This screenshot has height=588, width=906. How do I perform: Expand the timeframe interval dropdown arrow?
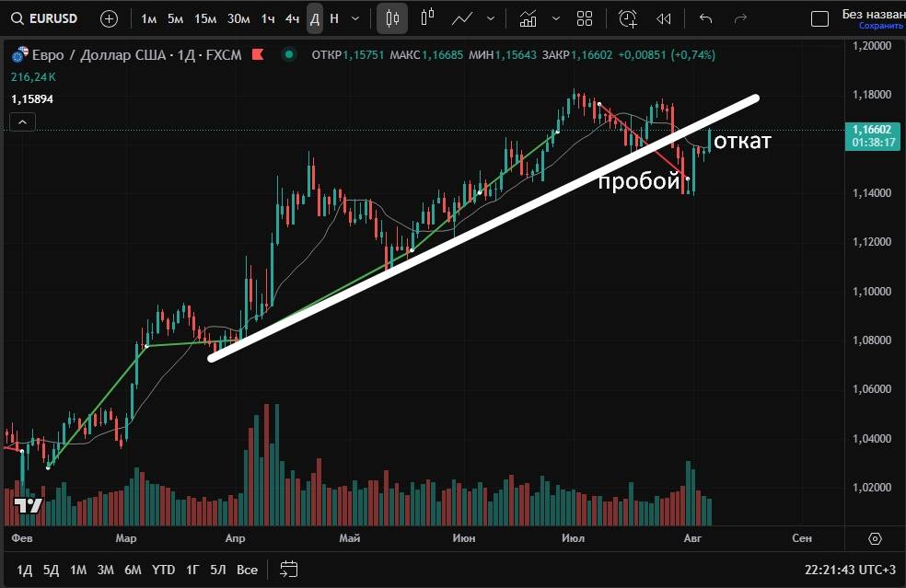355,18
